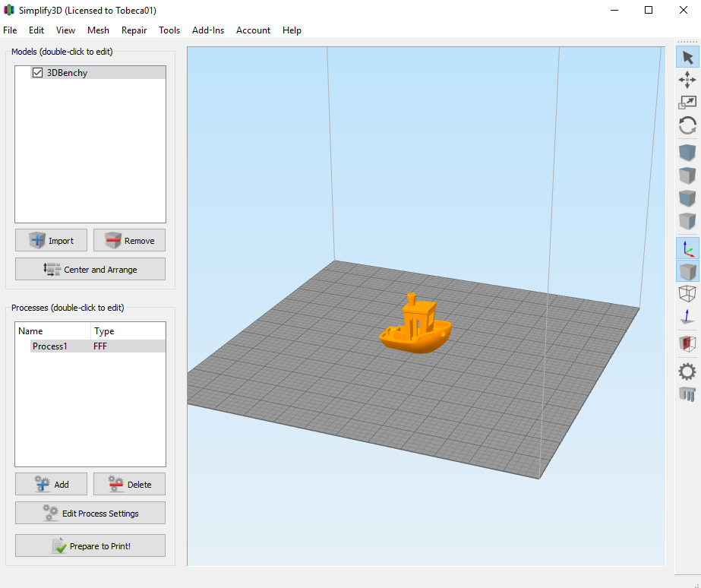Open the support structures tool
This screenshot has width=701, height=588.
(687, 394)
